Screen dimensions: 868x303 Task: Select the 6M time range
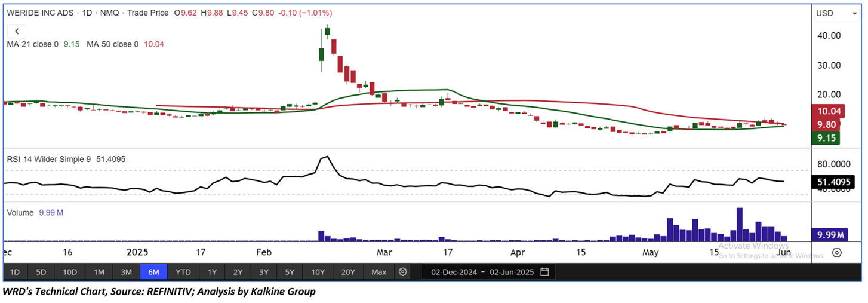153,272
